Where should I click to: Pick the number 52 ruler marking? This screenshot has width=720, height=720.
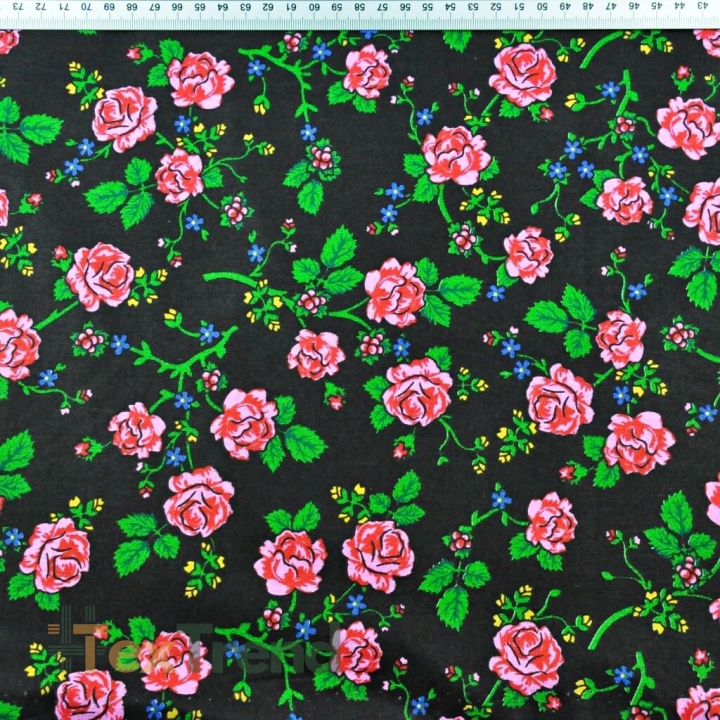[x=496, y=6]
